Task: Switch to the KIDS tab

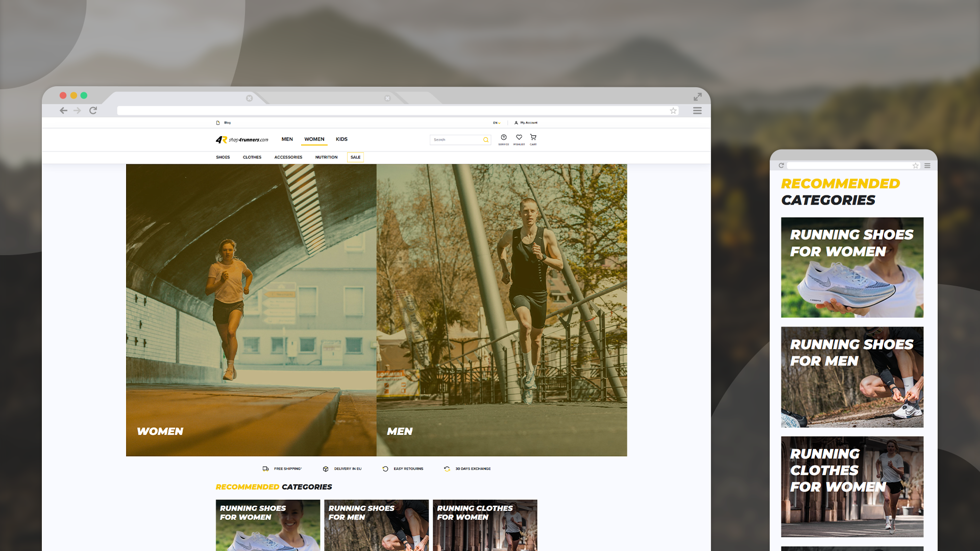Action: [x=341, y=139]
